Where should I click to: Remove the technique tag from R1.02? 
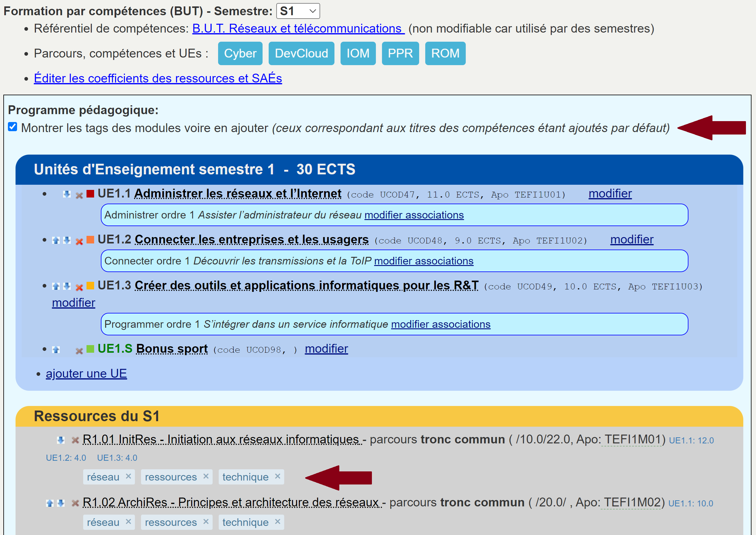point(277,522)
